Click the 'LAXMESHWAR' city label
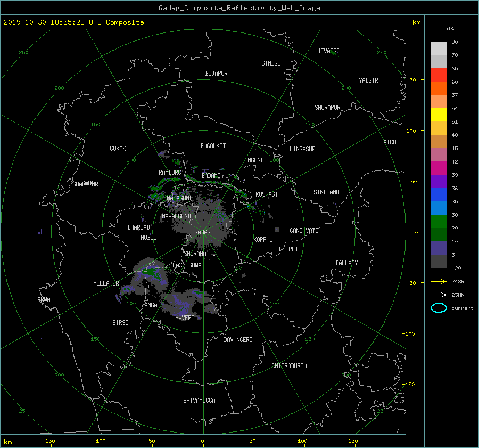The width and height of the screenshot is (479, 448). click(x=188, y=265)
